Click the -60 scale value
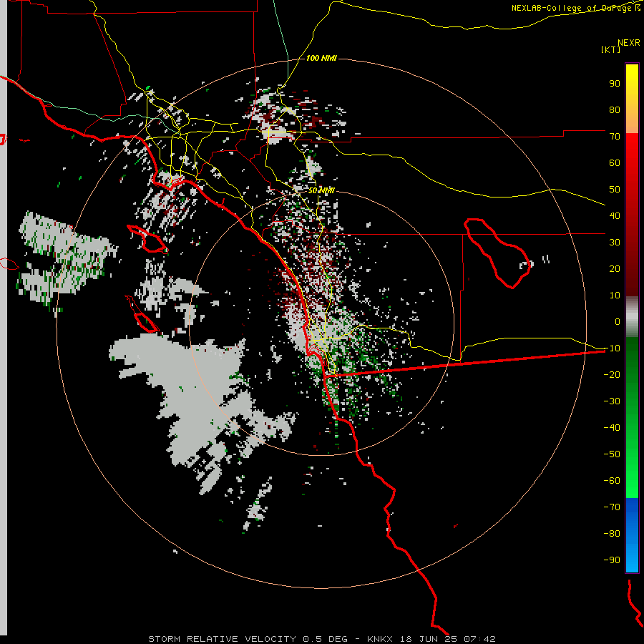This screenshot has height=644, width=644. pyautogui.click(x=612, y=481)
